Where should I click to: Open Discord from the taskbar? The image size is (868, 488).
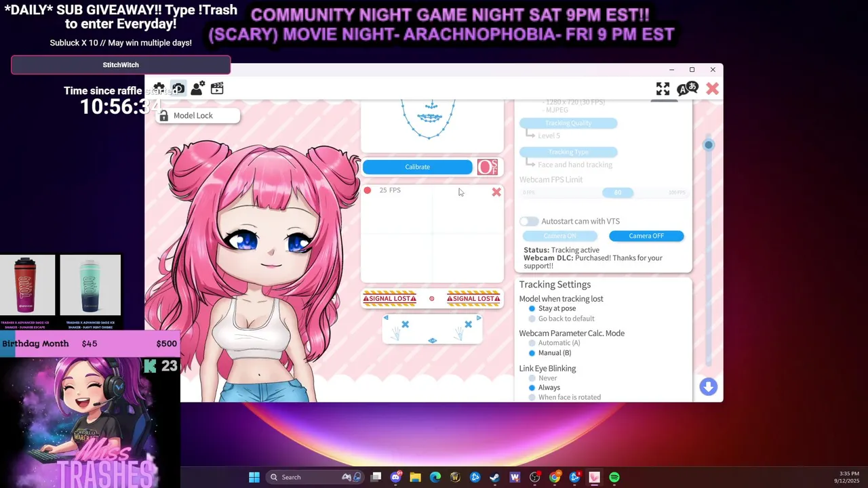pyautogui.click(x=396, y=477)
